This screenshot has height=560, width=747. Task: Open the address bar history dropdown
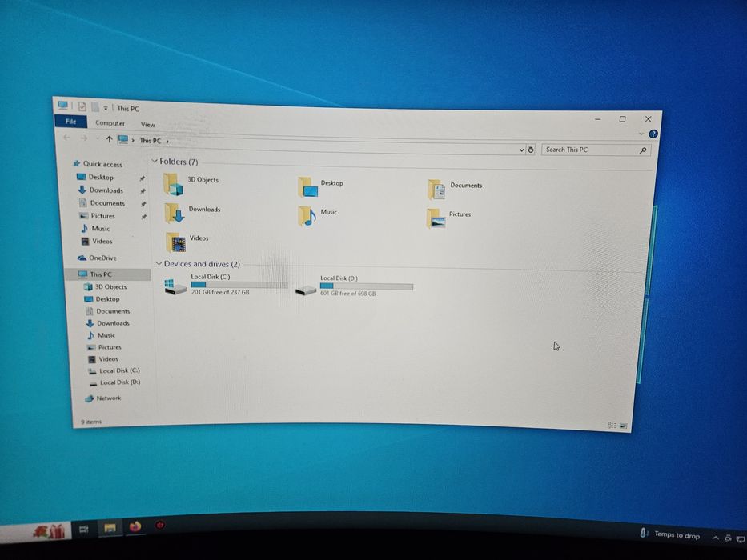click(521, 150)
